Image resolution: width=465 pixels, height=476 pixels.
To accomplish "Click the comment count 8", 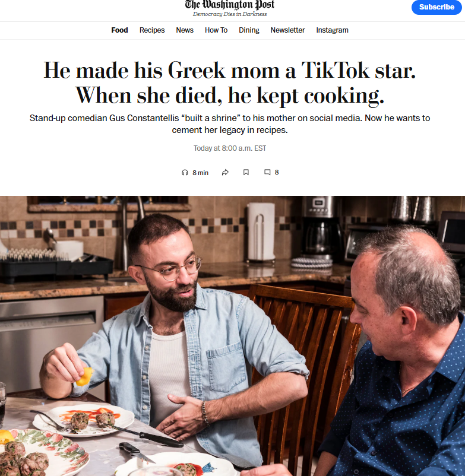I will click(x=277, y=173).
